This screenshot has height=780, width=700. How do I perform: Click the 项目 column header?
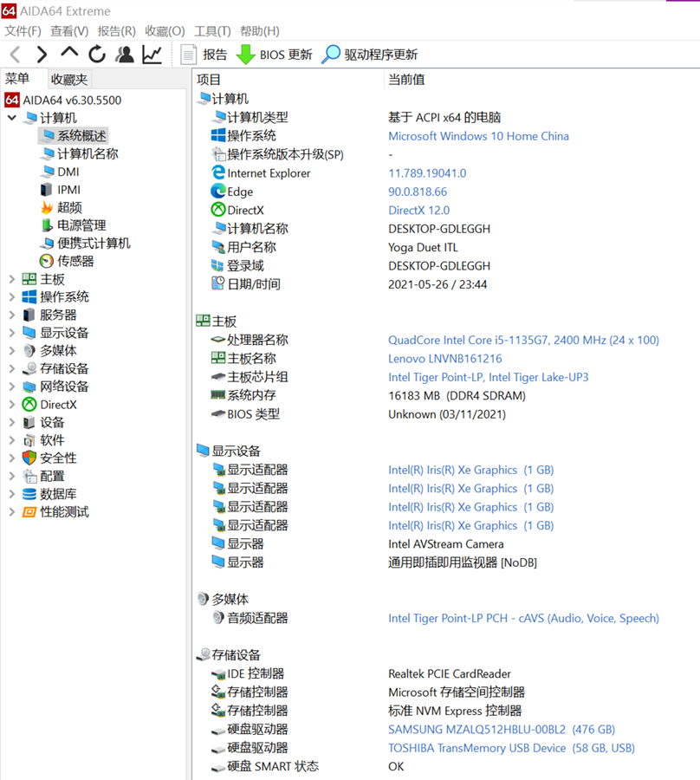(x=208, y=79)
